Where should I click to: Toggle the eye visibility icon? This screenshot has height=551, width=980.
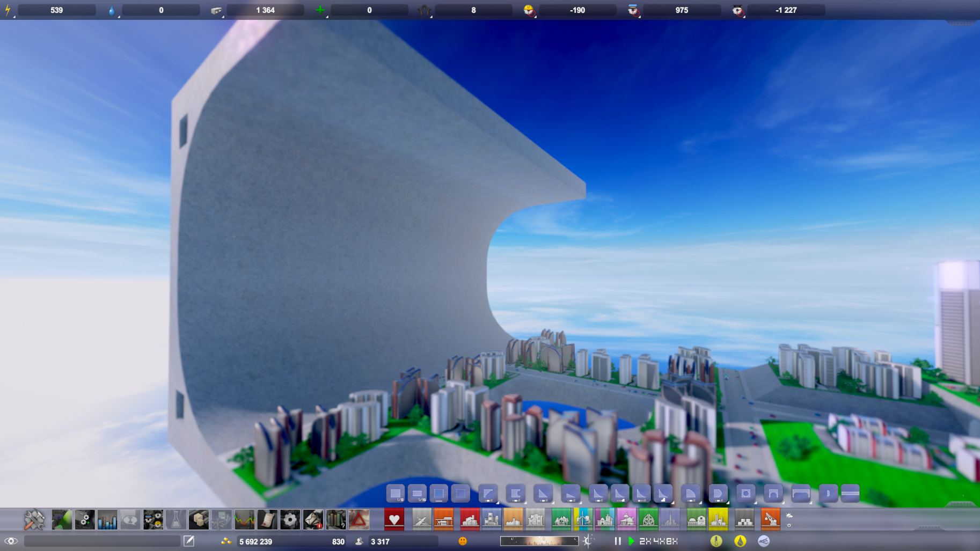[x=11, y=541]
